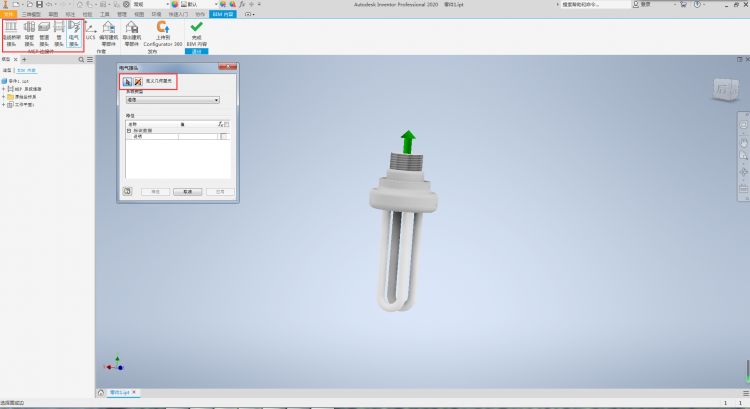Open the menu at bottom-right of document tab bar
This screenshot has height=409, width=750.
(x=746, y=393)
